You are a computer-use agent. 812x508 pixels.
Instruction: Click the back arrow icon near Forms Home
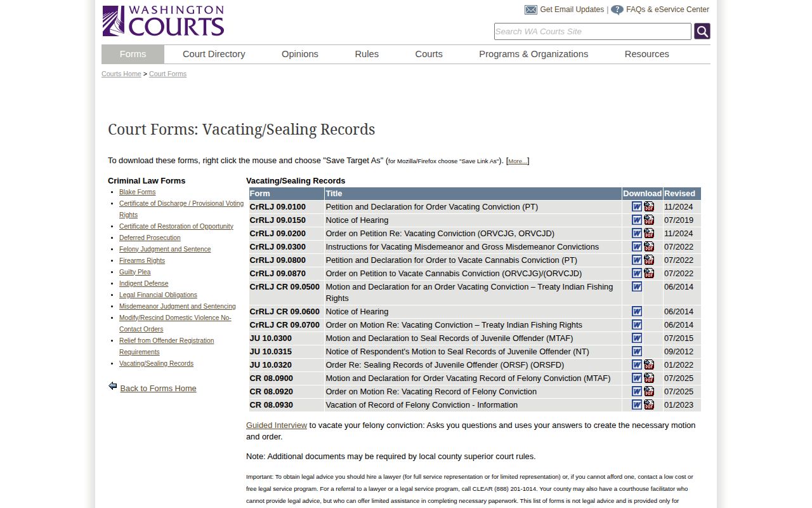[113, 386]
